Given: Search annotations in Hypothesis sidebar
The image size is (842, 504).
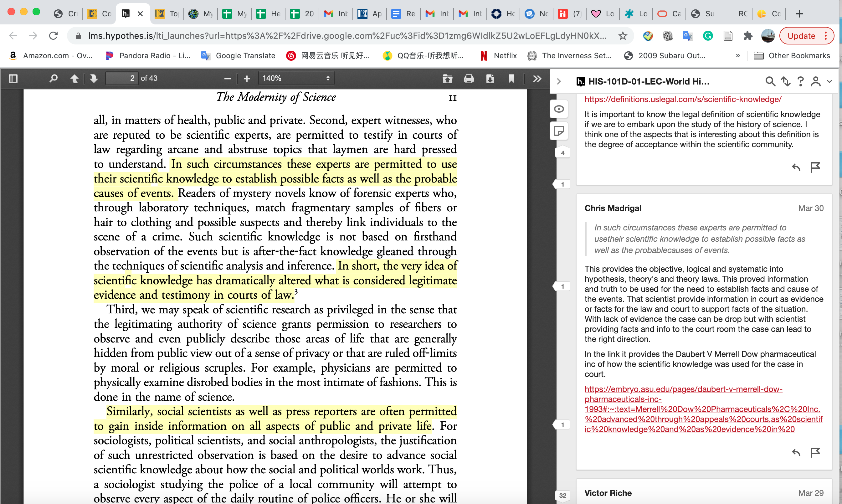Looking at the screenshot, I should click(x=770, y=81).
